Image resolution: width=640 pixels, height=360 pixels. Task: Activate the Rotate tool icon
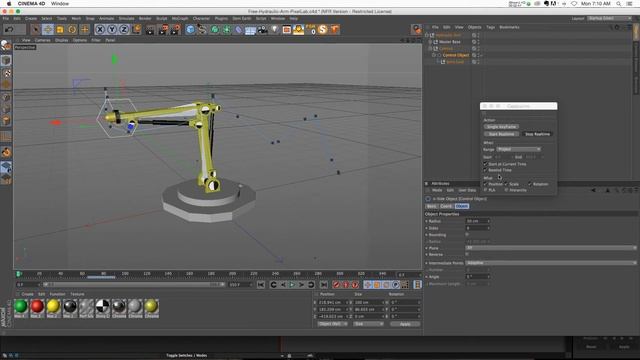[72, 29]
